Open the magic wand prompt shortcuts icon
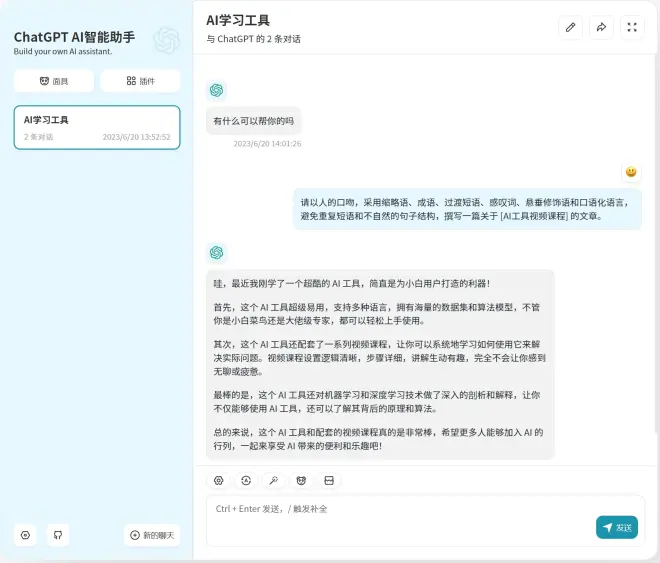660x563 pixels. (x=274, y=480)
